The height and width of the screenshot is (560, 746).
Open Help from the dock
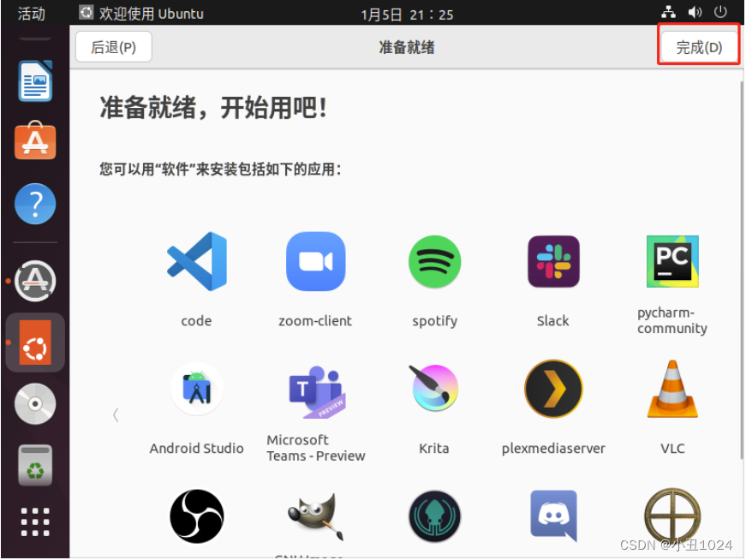tap(35, 204)
